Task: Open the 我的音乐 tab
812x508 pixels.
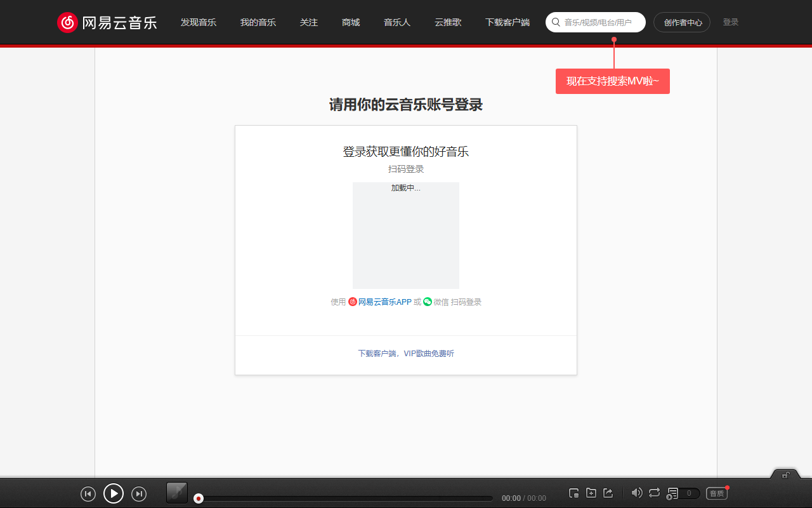Action: coord(258,22)
